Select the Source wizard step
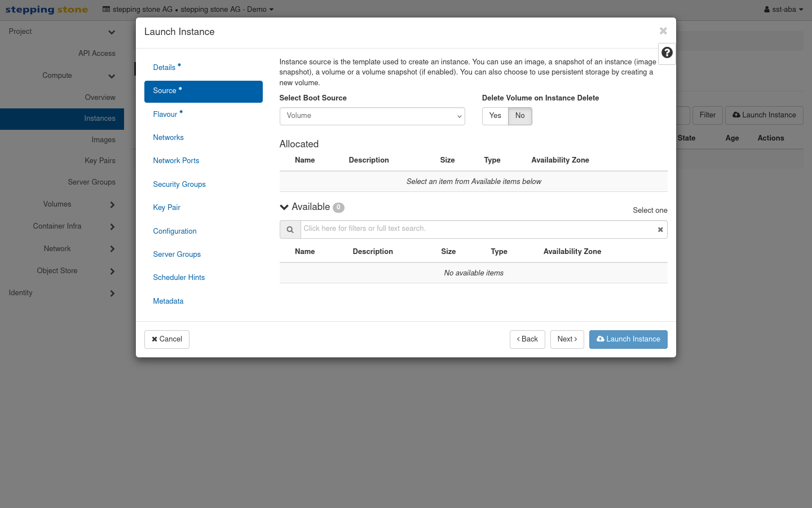Screen dimensions: 812x508 click(x=204, y=91)
